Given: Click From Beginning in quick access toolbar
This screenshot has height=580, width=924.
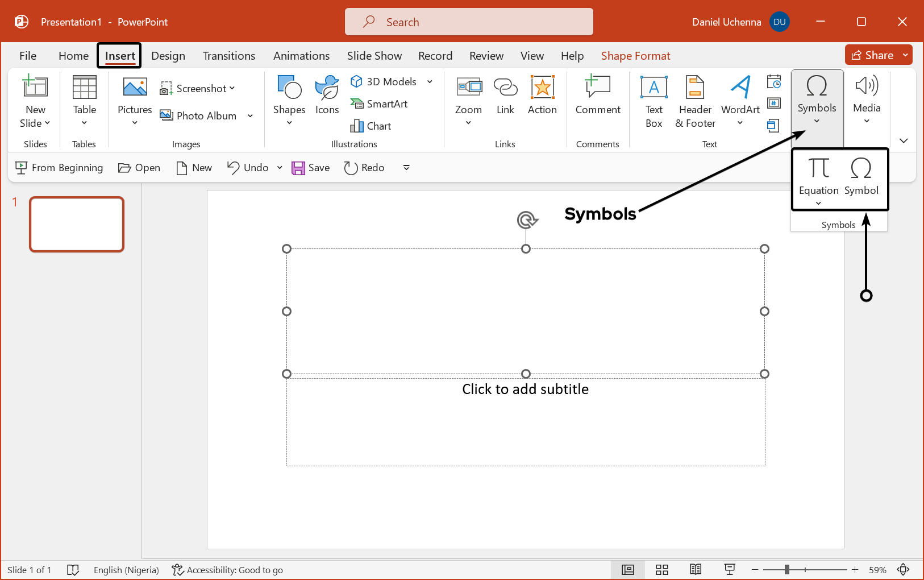Looking at the screenshot, I should [x=59, y=168].
